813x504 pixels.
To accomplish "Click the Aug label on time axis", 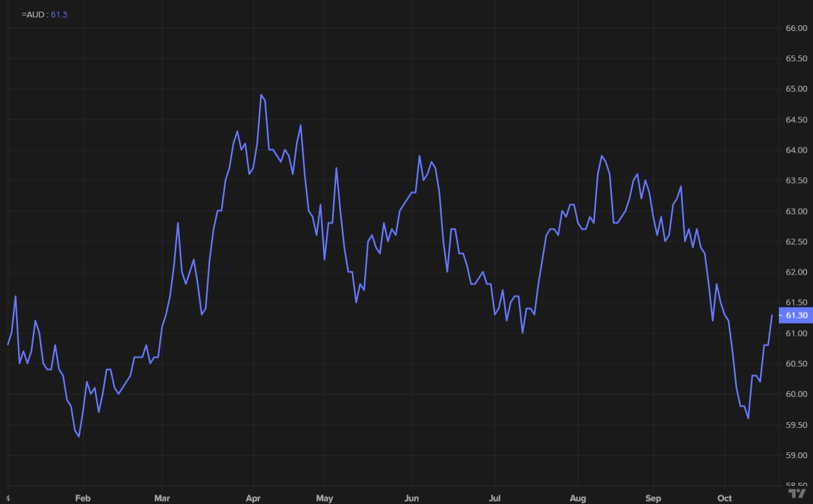I will click(578, 498).
